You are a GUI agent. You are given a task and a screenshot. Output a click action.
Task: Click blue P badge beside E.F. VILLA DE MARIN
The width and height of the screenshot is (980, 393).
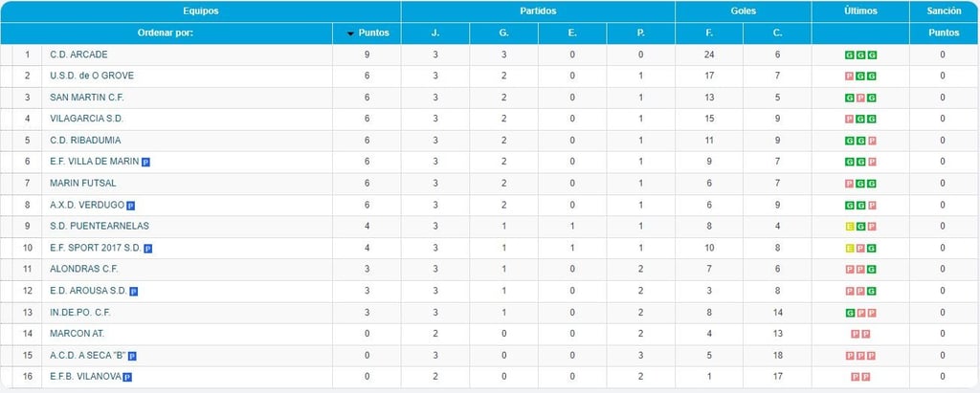(145, 162)
